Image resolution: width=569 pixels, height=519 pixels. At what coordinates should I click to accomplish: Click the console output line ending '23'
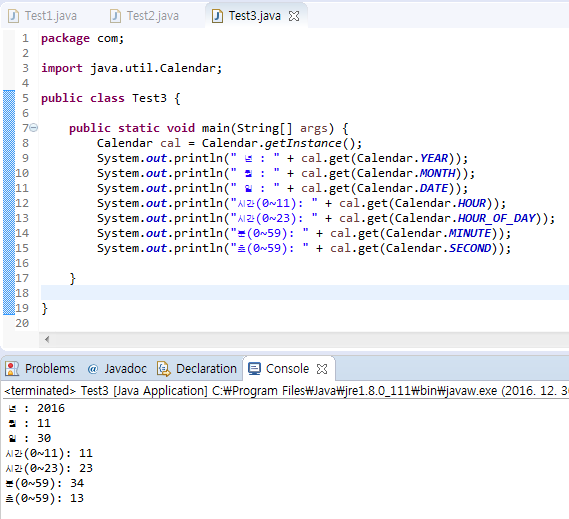coord(49,468)
